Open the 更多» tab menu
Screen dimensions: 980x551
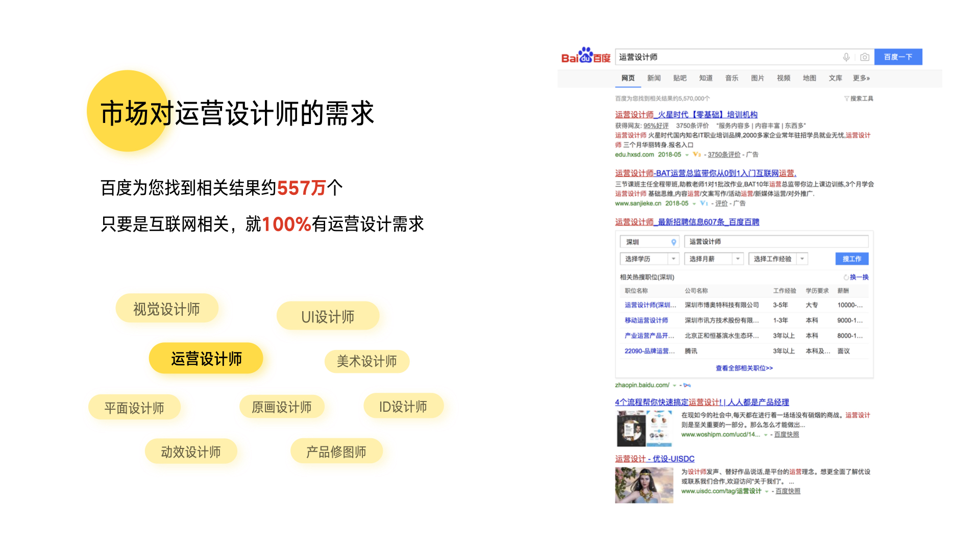(861, 78)
